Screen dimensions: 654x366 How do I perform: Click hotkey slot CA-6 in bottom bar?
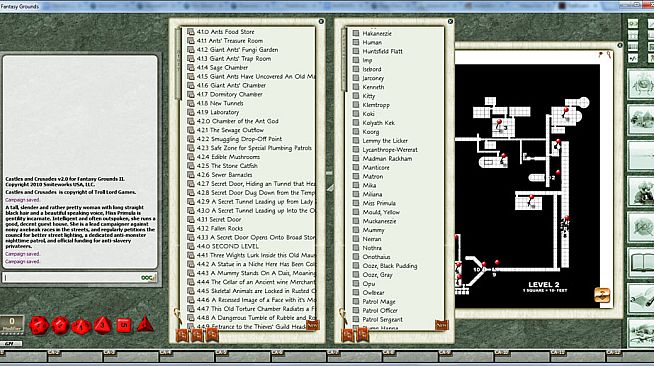point(298,356)
